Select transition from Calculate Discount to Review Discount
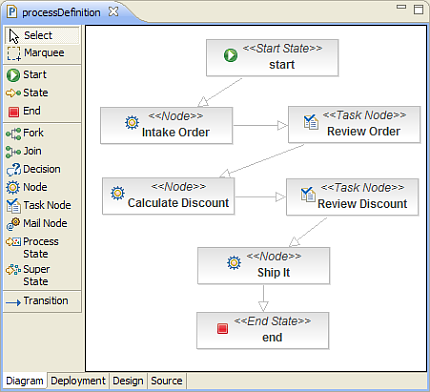 (x=260, y=197)
